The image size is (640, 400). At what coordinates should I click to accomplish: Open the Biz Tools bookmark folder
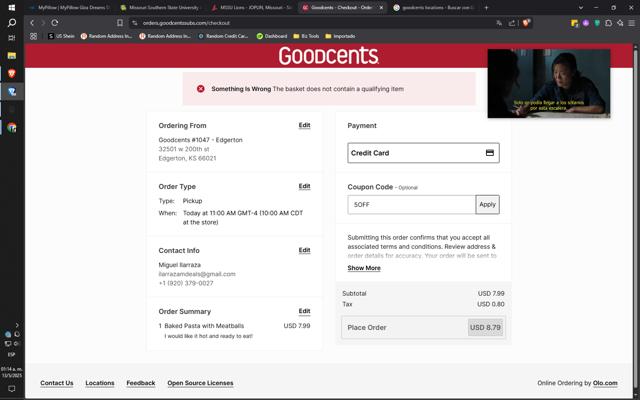306,36
